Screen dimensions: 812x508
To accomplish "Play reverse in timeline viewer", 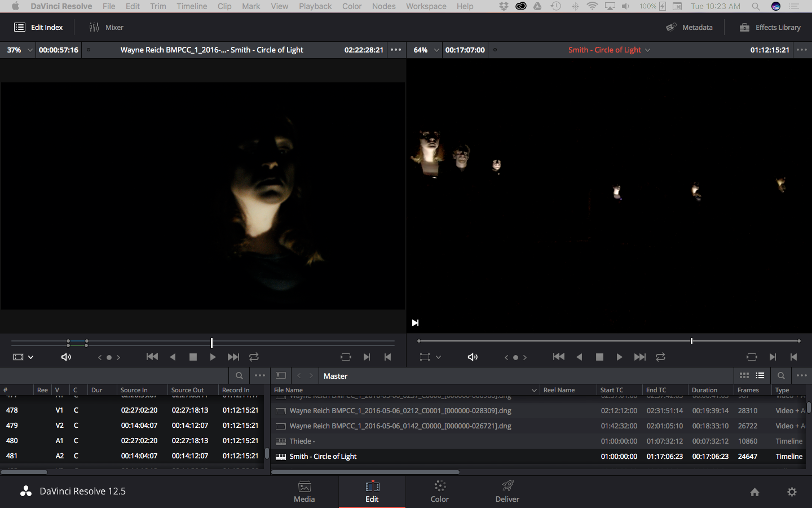I will (579, 357).
